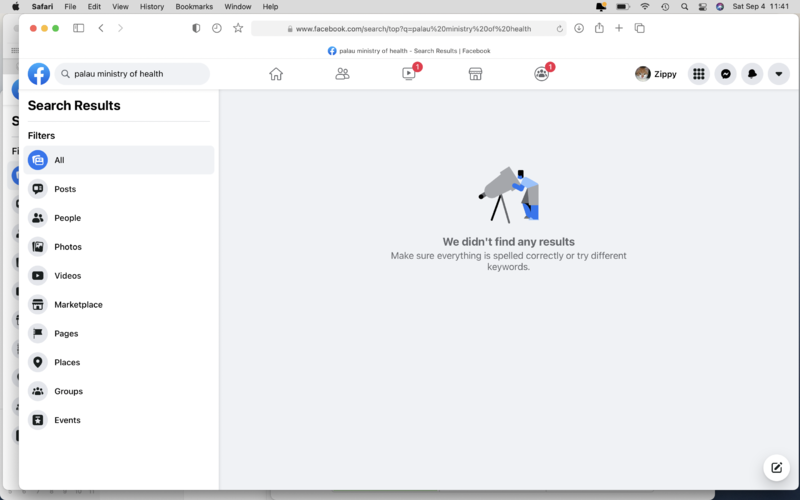Open the Friends icon in top navigation
The height and width of the screenshot is (500, 800).
click(342, 74)
